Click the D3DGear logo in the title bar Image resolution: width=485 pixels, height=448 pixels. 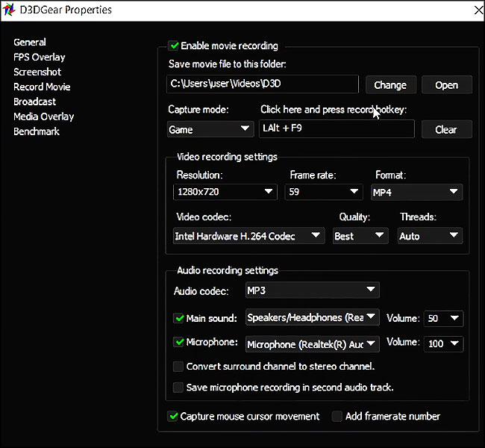[9, 10]
